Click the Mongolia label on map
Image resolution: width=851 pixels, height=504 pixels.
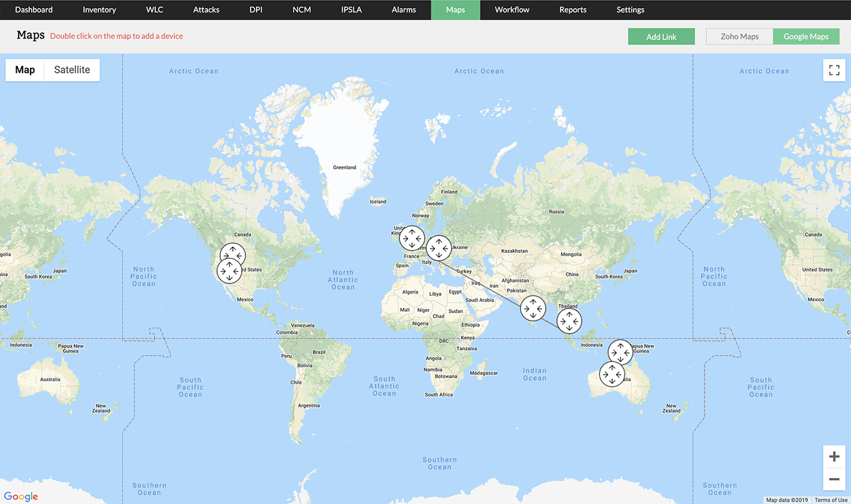[x=571, y=254]
